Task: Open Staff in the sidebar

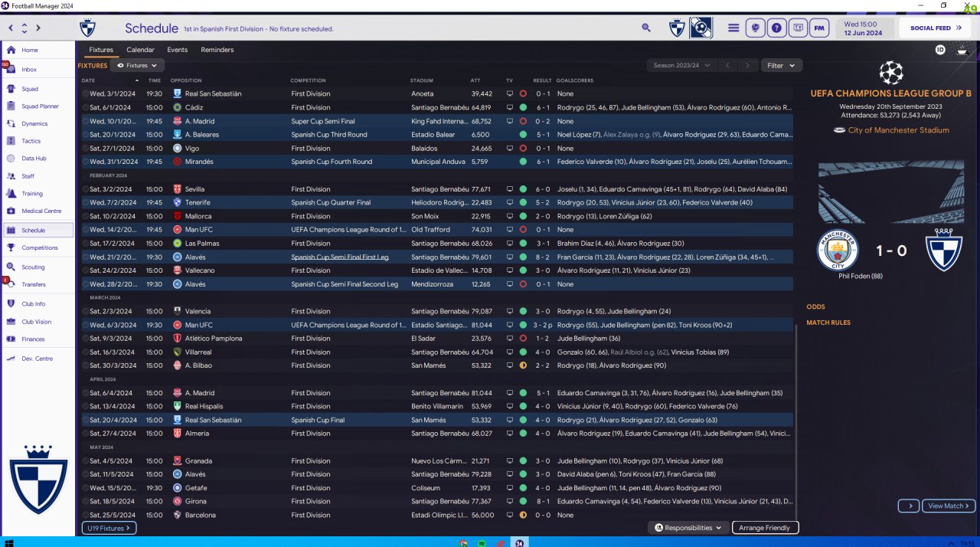Action: pyautogui.click(x=38, y=176)
